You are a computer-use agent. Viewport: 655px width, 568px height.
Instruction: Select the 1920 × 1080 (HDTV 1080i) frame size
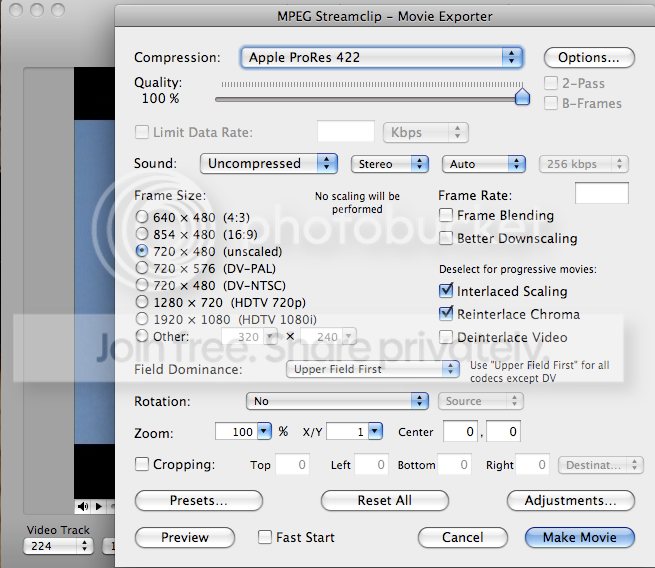pyautogui.click(x=142, y=319)
